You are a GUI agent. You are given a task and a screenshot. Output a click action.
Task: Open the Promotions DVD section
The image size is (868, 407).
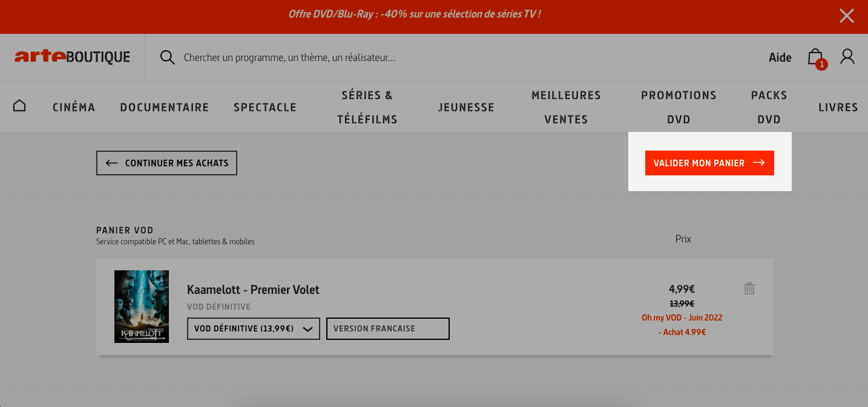coord(679,107)
